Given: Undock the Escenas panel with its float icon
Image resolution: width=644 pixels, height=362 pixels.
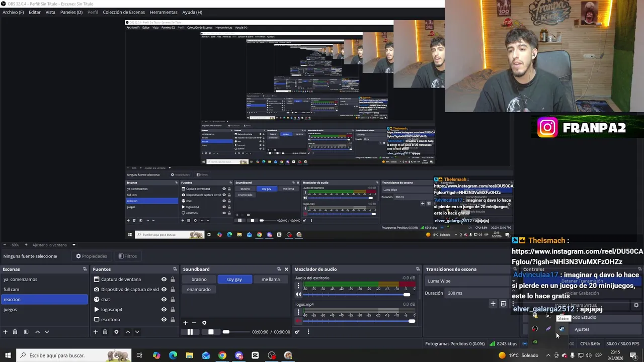Looking at the screenshot, I should coord(85,269).
